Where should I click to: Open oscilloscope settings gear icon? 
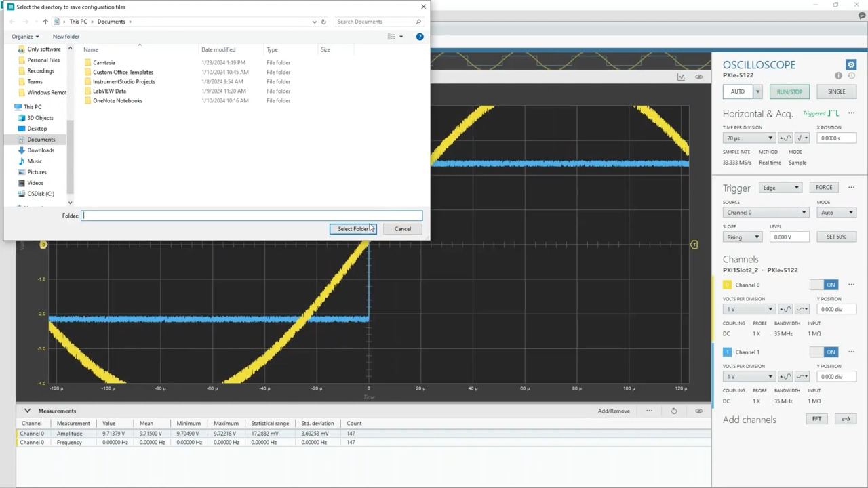click(x=851, y=65)
